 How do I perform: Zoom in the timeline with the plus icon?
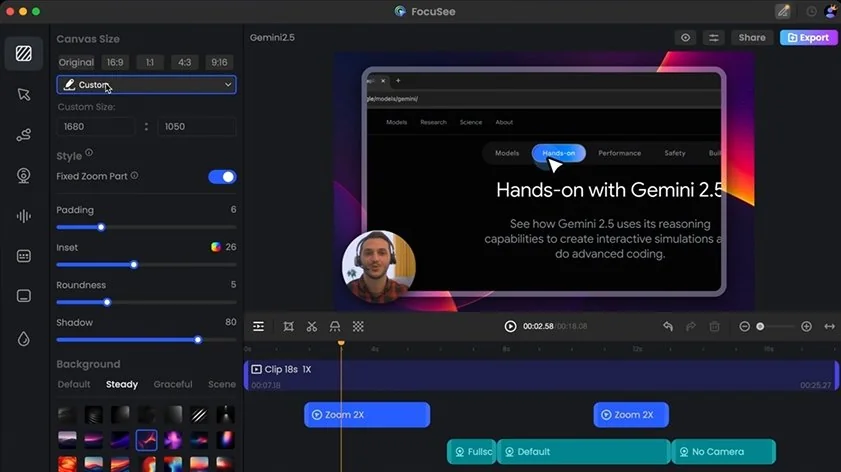[806, 326]
